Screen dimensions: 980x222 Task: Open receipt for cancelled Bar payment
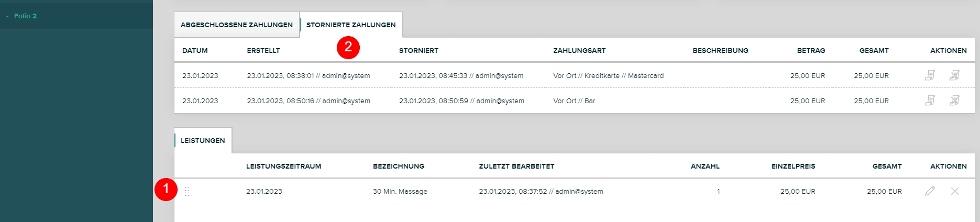[930, 101]
